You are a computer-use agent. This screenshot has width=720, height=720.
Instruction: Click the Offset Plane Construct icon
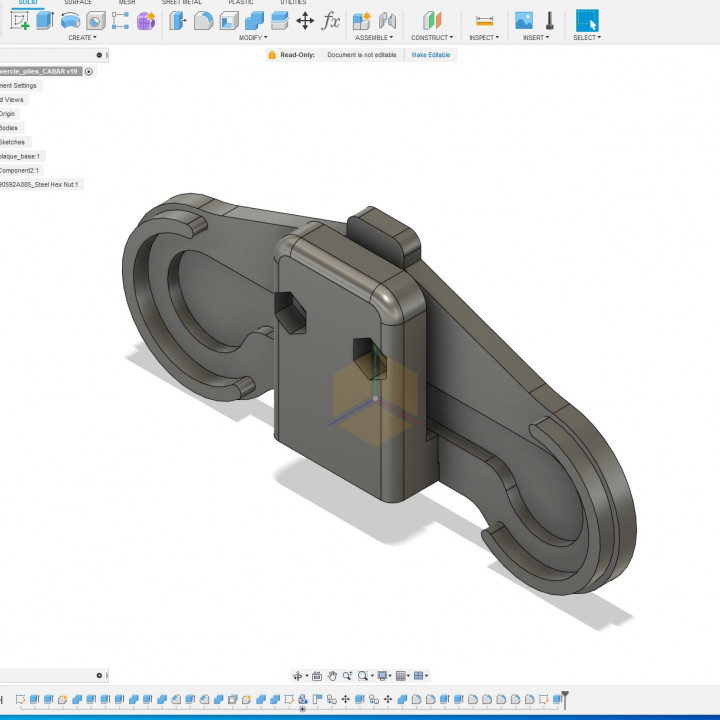(431, 20)
